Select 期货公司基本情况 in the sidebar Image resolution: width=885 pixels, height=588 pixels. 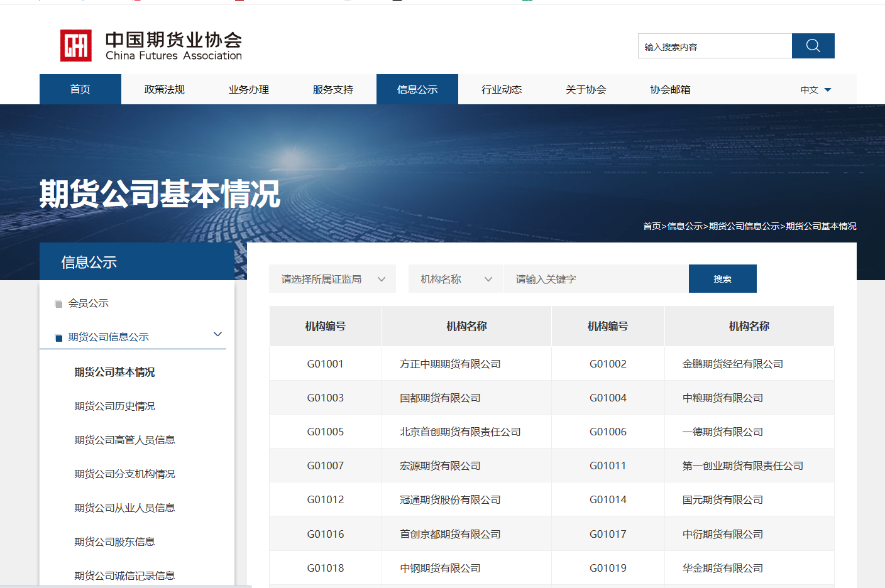point(115,372)
